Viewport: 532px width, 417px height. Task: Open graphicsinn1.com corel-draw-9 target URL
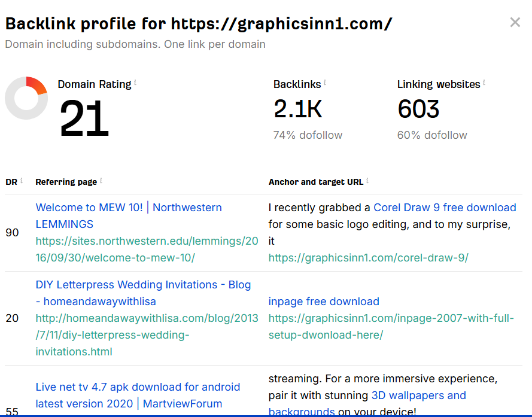coord(369,258)
